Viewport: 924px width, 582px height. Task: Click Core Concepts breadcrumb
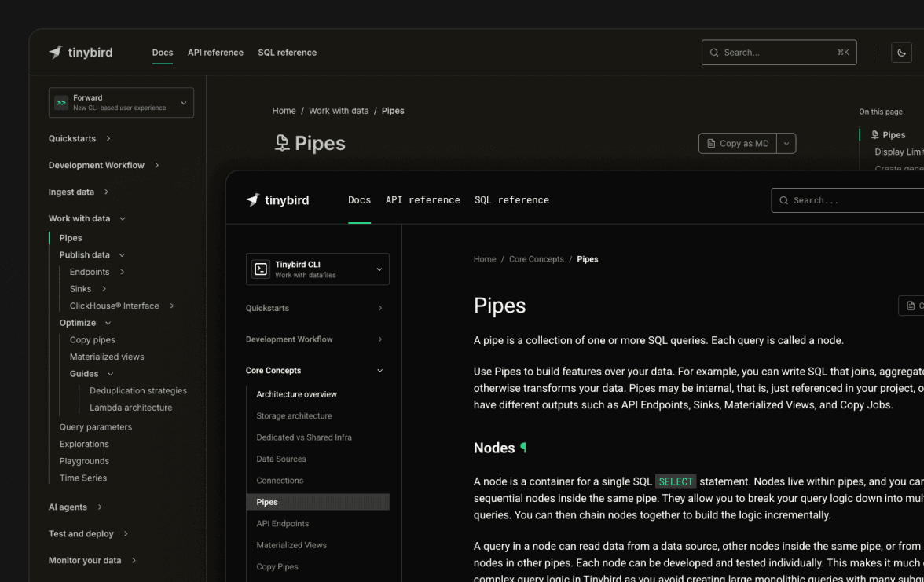tap(536, 259)
